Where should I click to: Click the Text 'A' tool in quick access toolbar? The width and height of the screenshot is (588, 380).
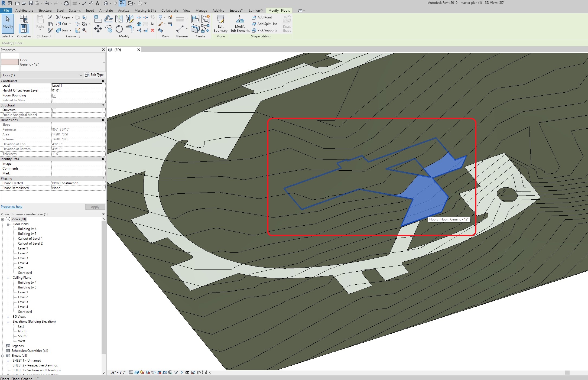tap(98, 3)
